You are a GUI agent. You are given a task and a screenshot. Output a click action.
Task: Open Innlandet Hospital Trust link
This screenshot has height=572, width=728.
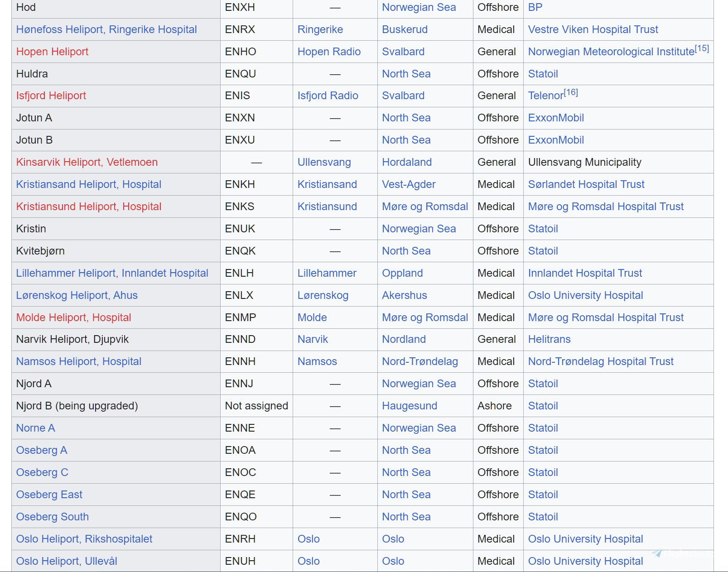pyautogui.click(x=585, y=273)
